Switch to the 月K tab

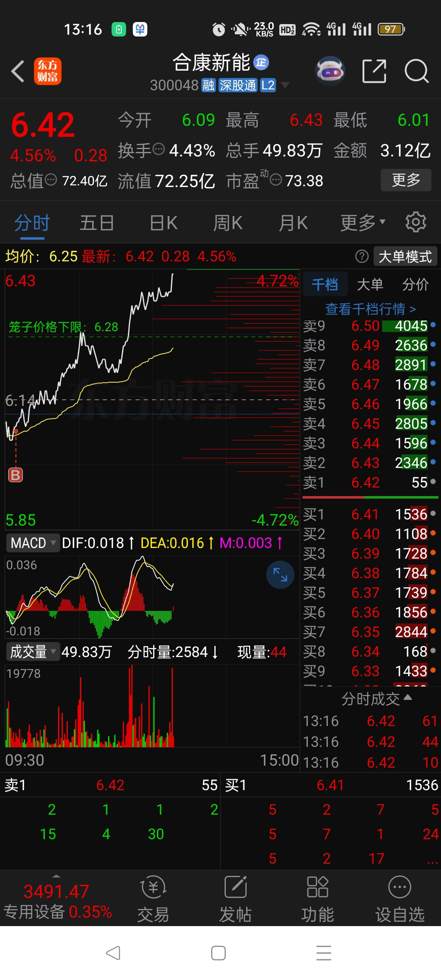pyautogui.click(x=293, y=223)
